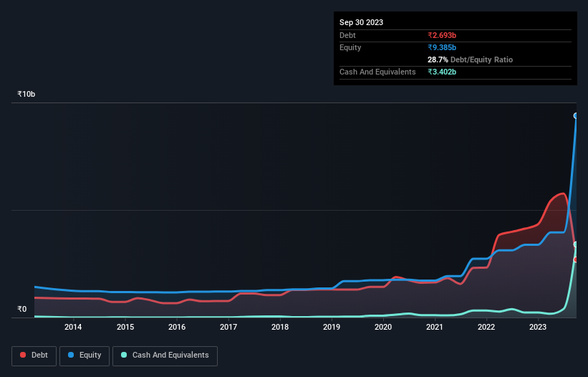Click the ₹0 y-axis label
This screenshot has width=588, height=377.
click(22, 309)
